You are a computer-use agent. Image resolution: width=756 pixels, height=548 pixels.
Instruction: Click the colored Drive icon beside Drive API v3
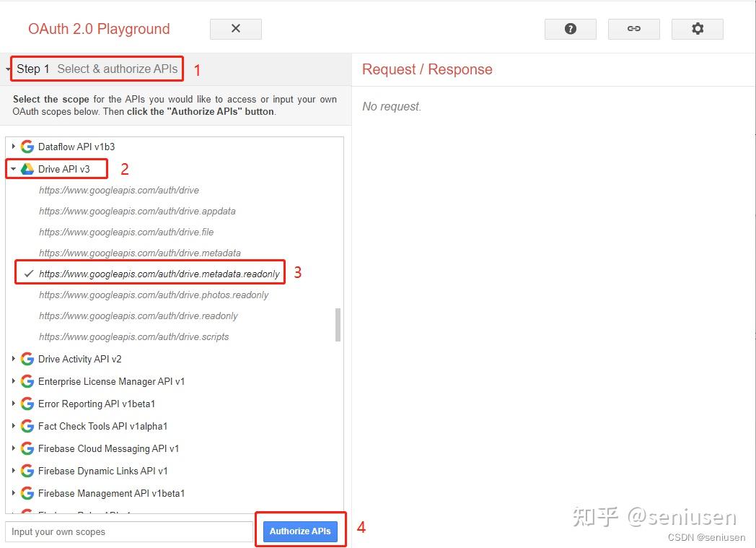click(29, 168)
